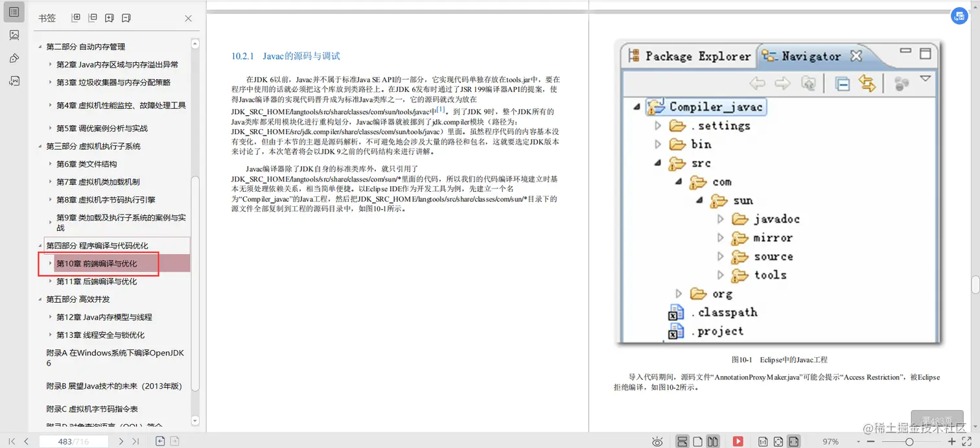Viewport: 980px width, 448px height.
Task: Expand the 第11章 后端编译与优化 arrow
Action: click(51, 281)
